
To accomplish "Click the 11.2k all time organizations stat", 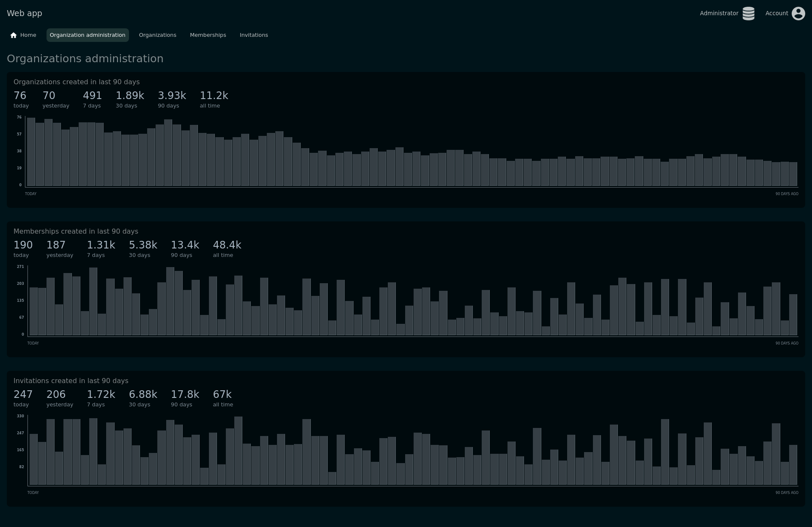I will 214,96.
